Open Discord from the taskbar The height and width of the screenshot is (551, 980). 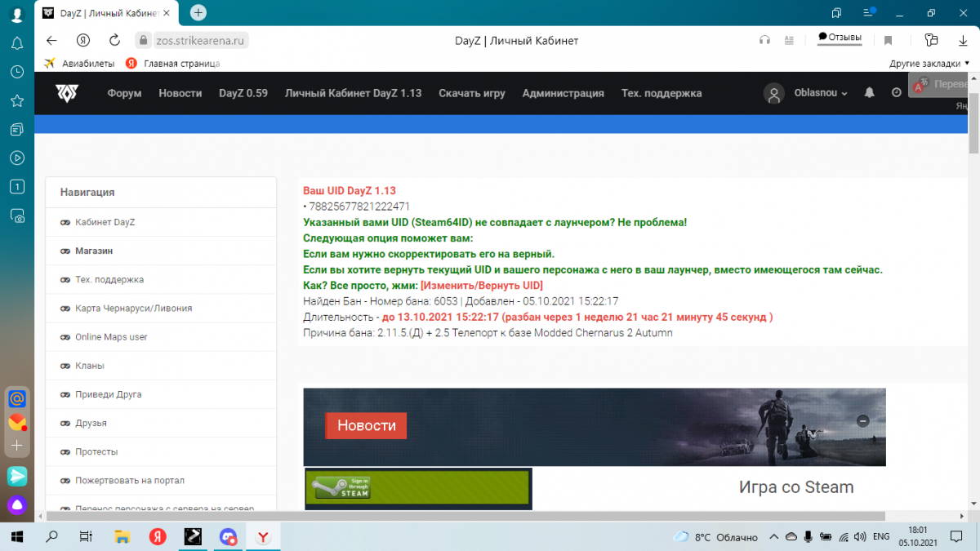[228, 536]
